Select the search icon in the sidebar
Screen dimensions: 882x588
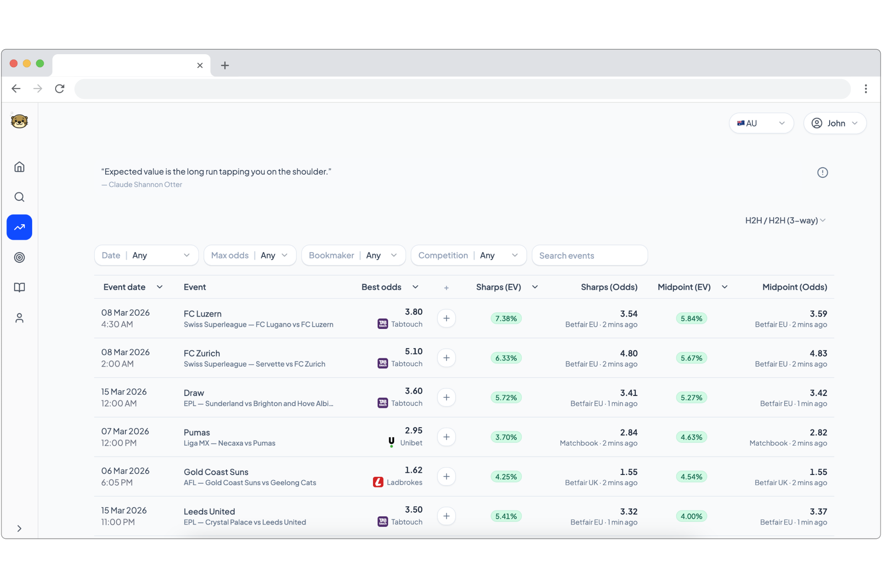(19, 197)
